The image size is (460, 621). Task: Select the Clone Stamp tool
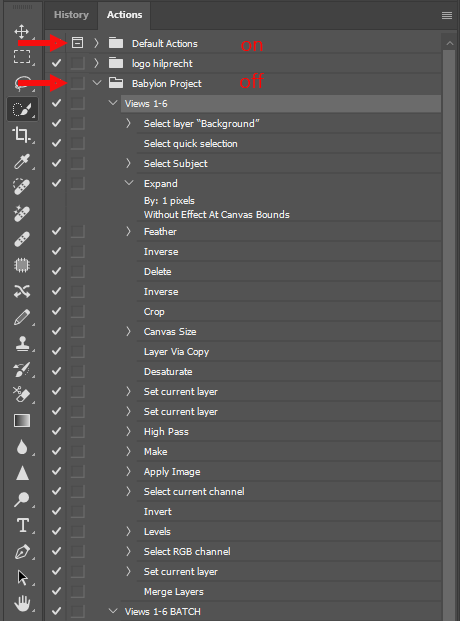point(22,343)
